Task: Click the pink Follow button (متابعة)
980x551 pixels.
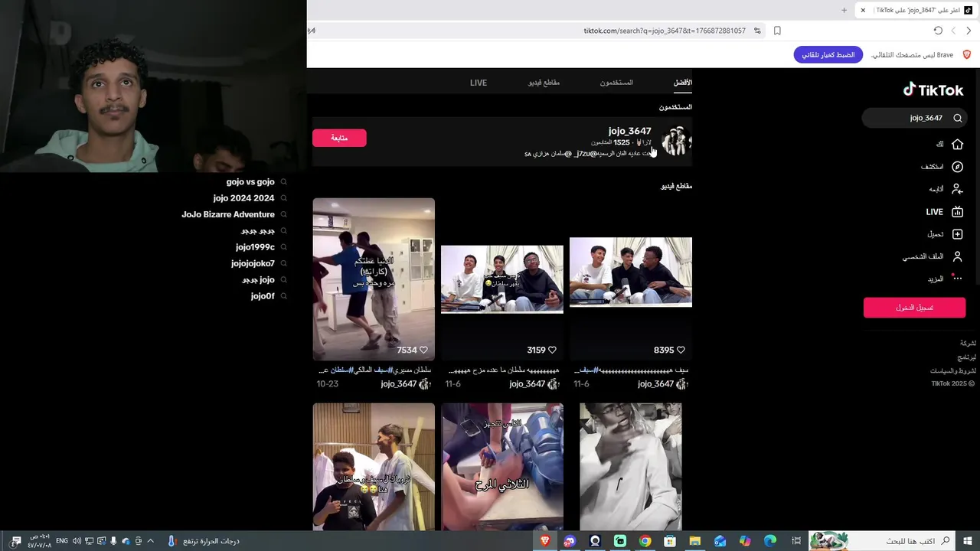Action: tap(339, 138)
